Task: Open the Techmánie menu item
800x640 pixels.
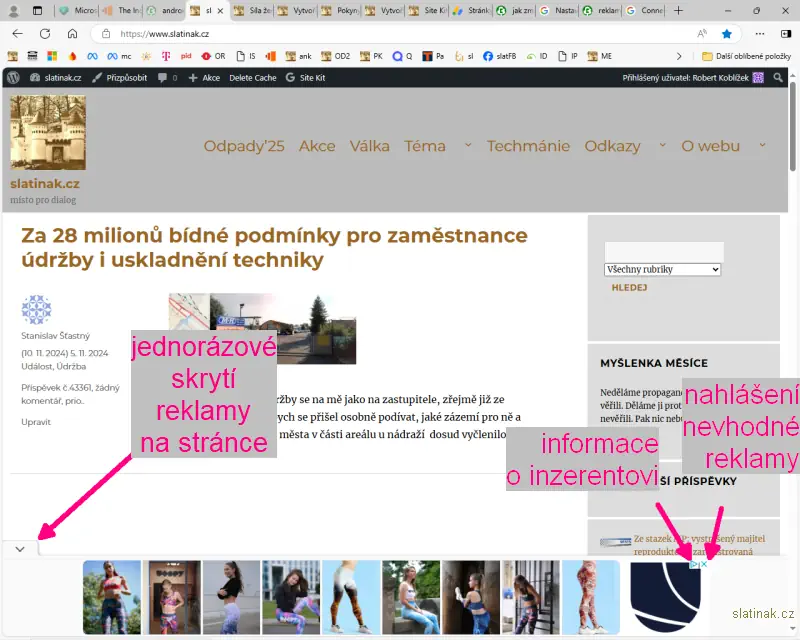Action: coord(528,146)
